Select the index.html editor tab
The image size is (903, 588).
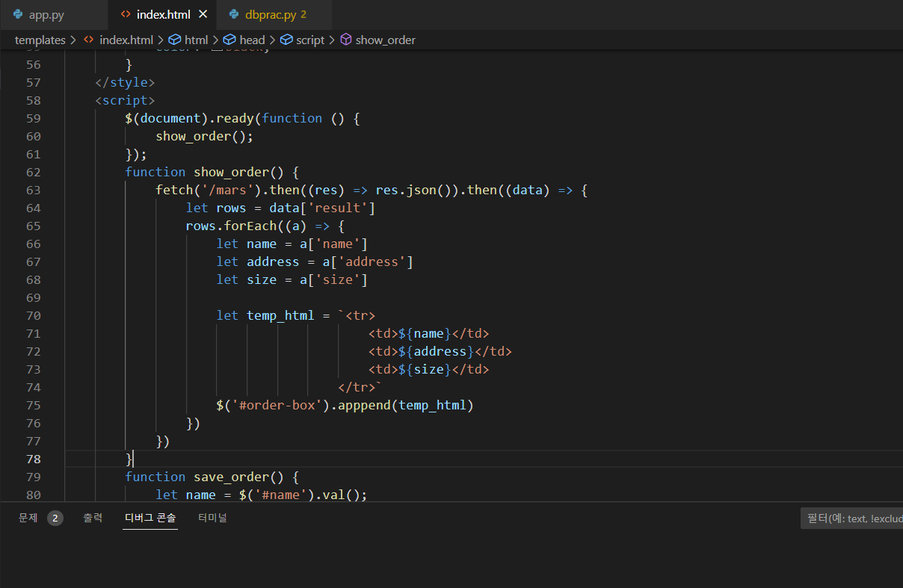(x=163, y=14)
